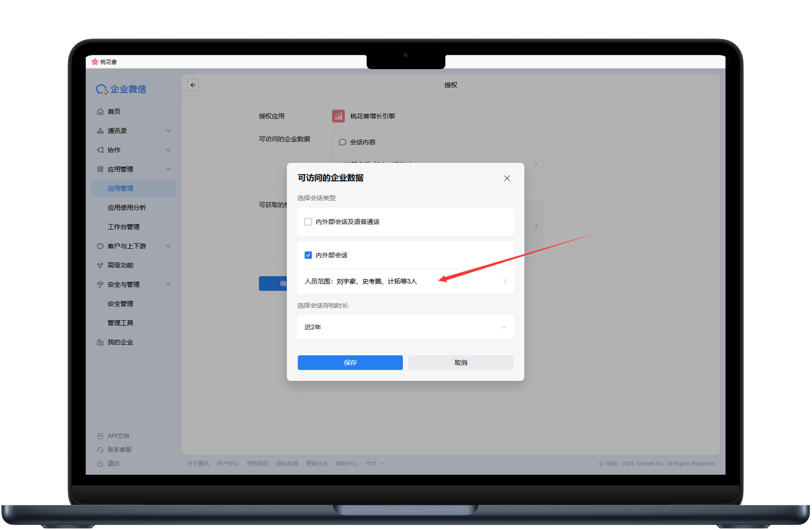Click the 协作 collaboration icon
Screen dimensions: 812x530
pos(100,150)
